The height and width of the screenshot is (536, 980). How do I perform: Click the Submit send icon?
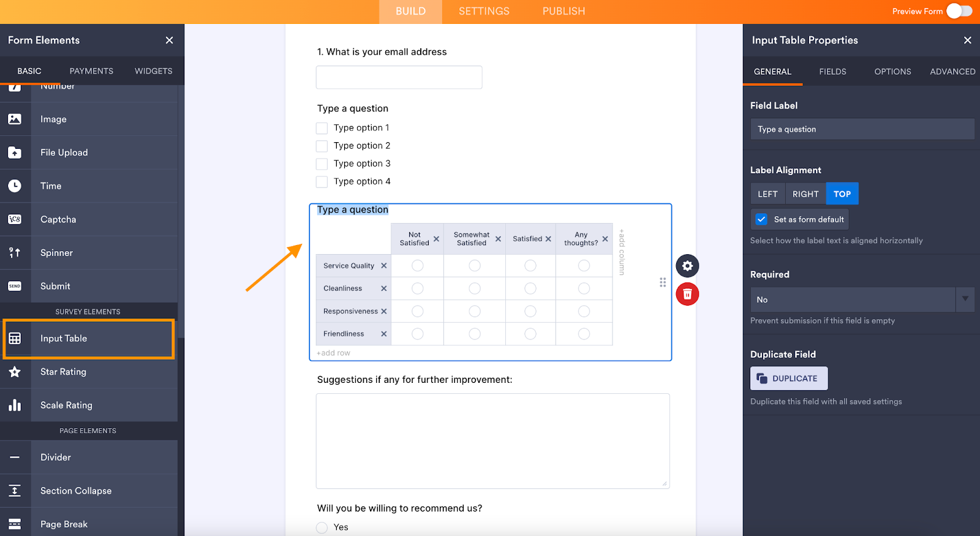tap(15, 286)
